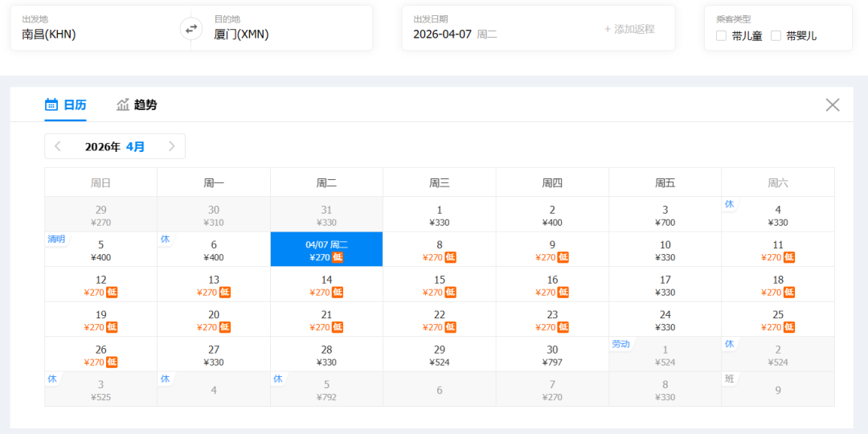This screenshot has height=434, width=868.
Task: Select April 16 low fare date
Action: coord(552,284)
